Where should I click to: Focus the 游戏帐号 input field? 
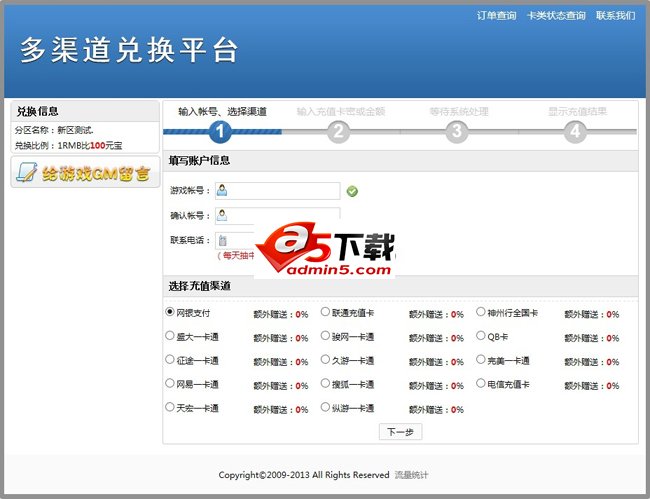coord(277,191)
